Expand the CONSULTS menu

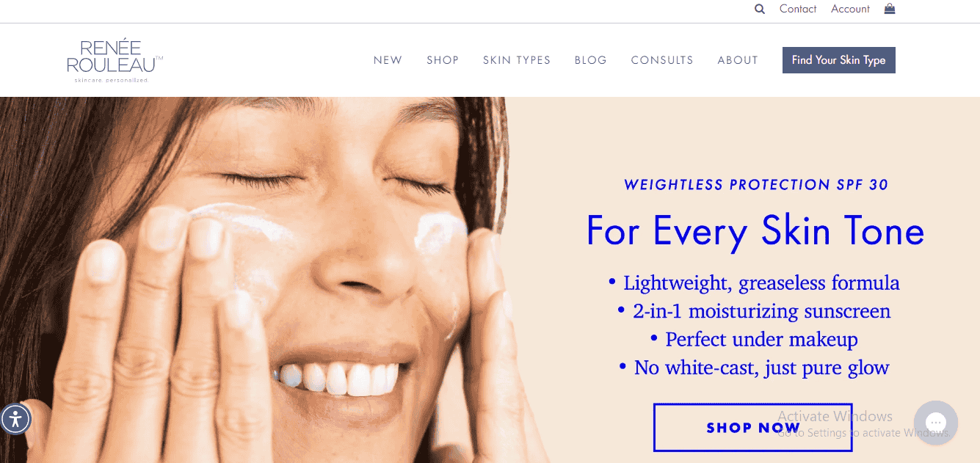click(662, 60)
